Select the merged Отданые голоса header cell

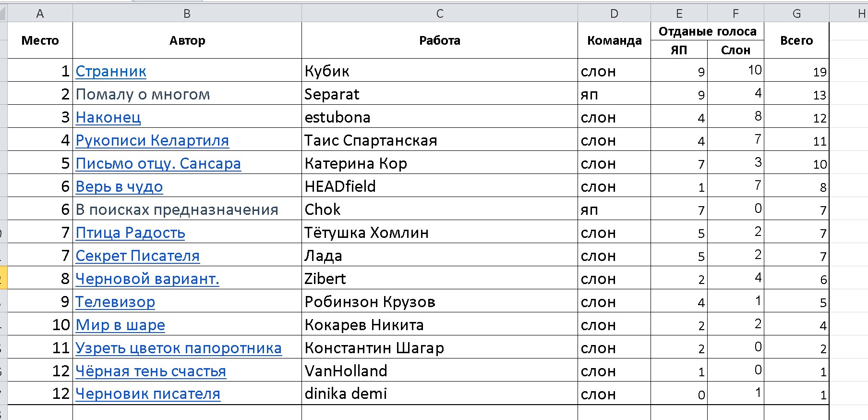click(707, 32)
